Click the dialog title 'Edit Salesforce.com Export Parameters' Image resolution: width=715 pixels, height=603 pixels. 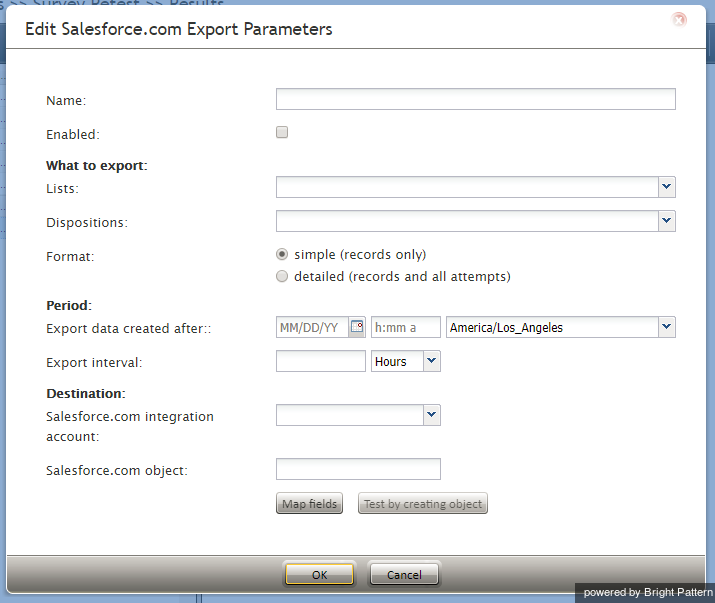179,29
